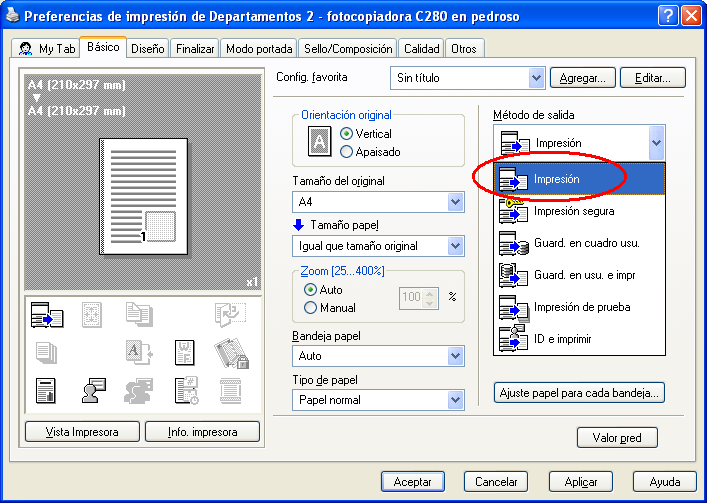
Task: Click the grayed stacked sheets icon
Action: pyautogui.click(x=46, y=352)
